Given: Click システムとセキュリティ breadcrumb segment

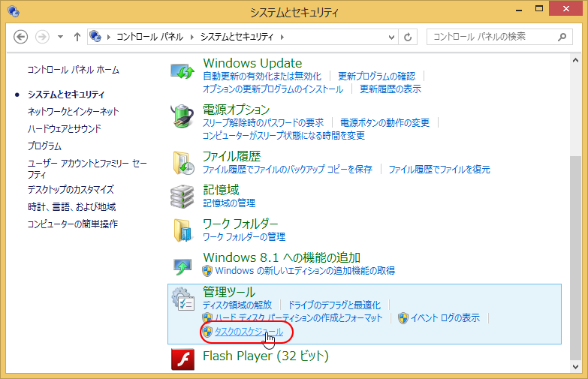Looking at the screenshot, I should [x=237, y=37].
